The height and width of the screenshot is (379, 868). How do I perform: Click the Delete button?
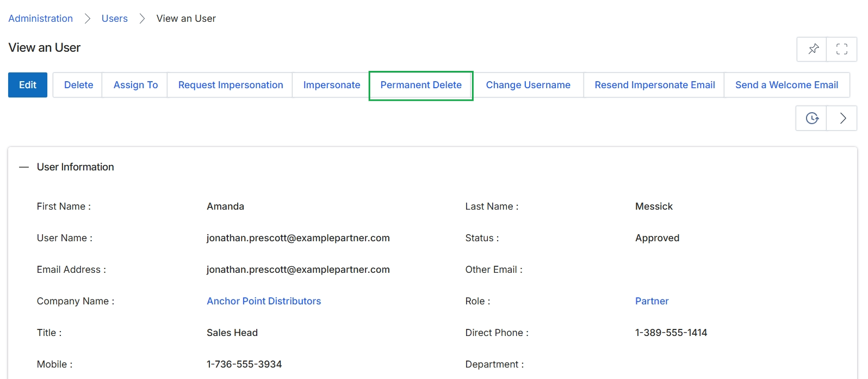click(x=78, y=85)
